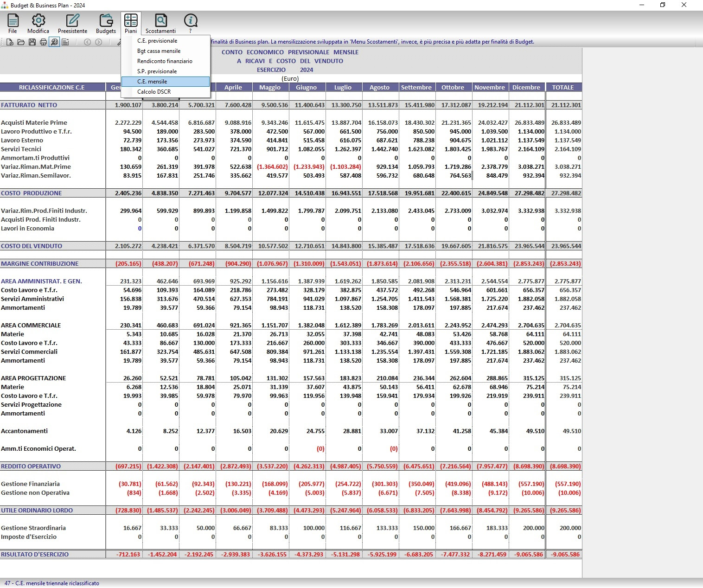Select S.P. previsionale menu entry
The image size is (703, 588).
point(166,71)
